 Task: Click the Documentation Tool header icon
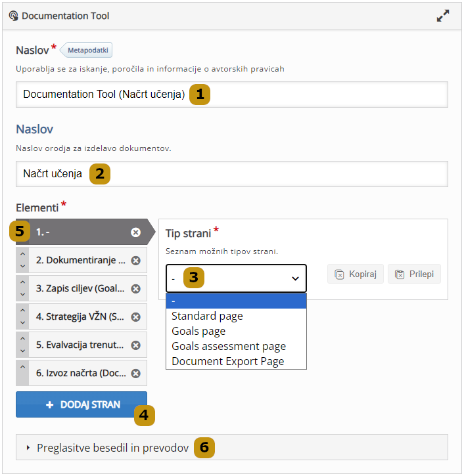click(13, 16)
